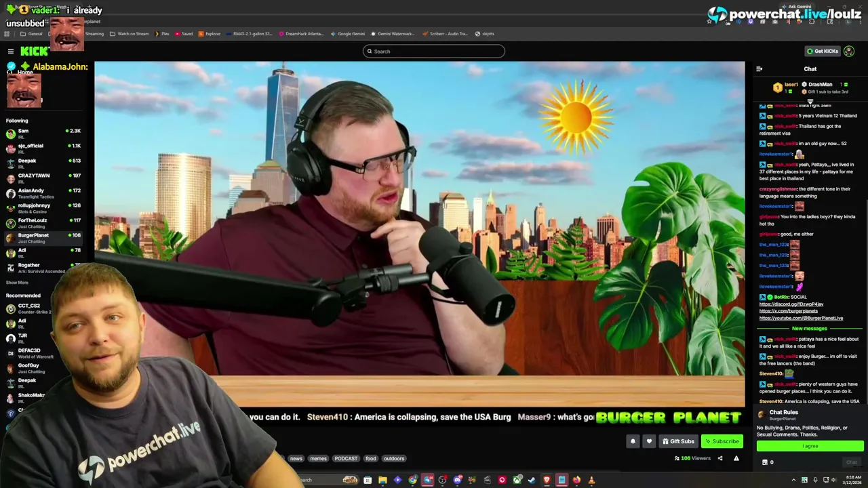The width and height of the screenshot is (868, 488).
Task: Click DrashMan on the gift leaderboard
Action: [x=820, y=85]
